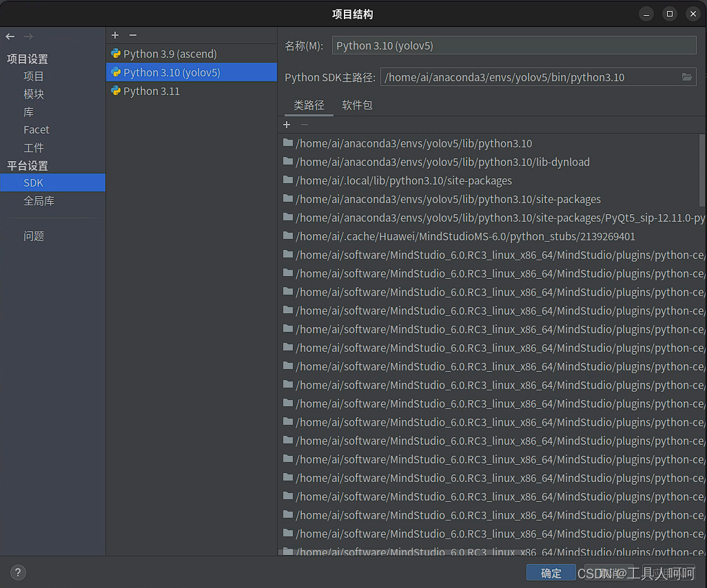Switch to the 类路径 tab
707x588 pixels.
[x=309, y=105]
